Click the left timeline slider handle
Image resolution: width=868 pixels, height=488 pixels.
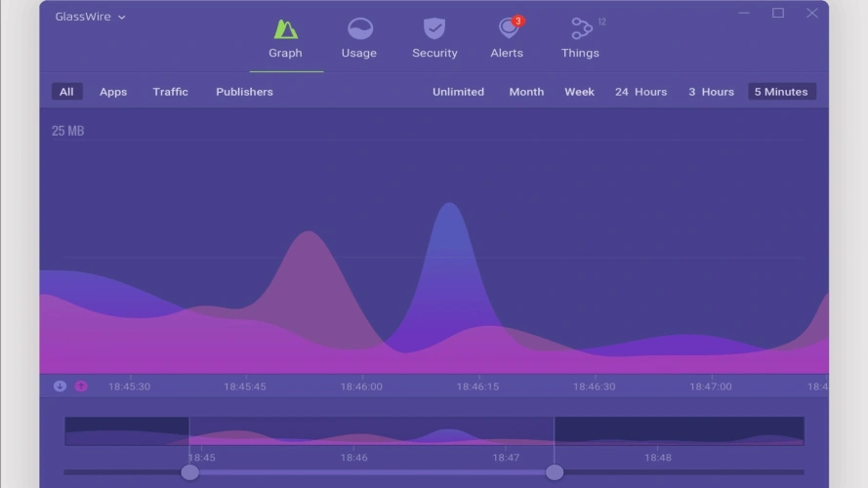click(x=190, y=472)
